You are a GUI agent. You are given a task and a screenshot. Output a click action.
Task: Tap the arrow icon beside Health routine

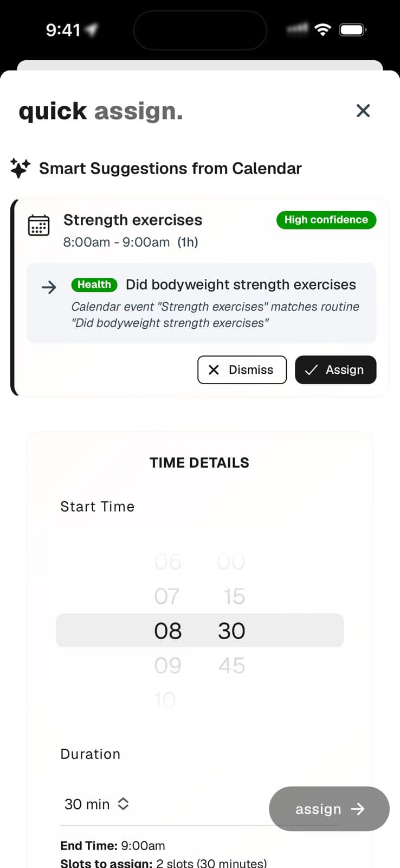click(x=49, y=287)
